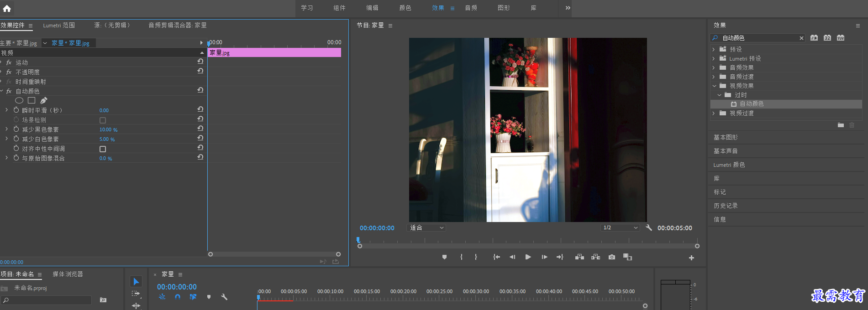
Task: Toggle animation stopwatch for 与原始图像混合
Action: point(16,158)
